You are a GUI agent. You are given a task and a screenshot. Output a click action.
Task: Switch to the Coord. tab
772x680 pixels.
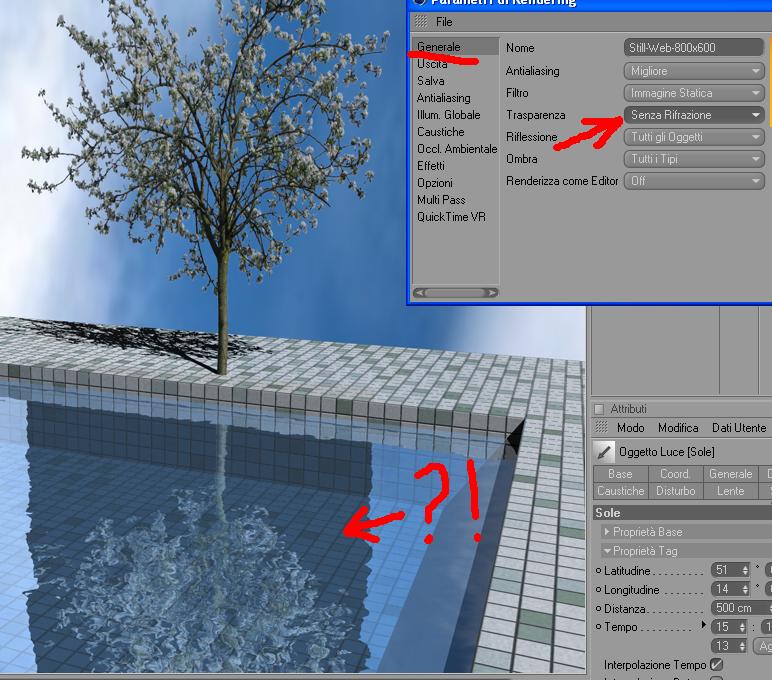tap(675, 474)
